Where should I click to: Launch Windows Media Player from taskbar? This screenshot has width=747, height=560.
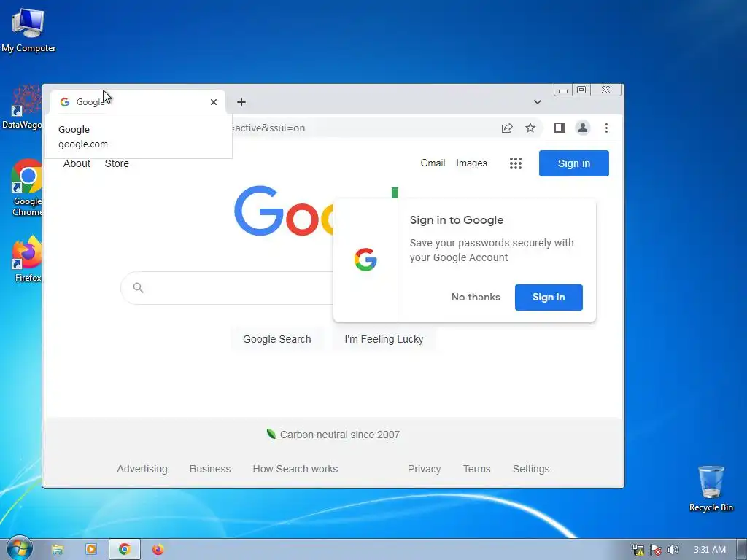pyautogui.click(x=90, y=550)
